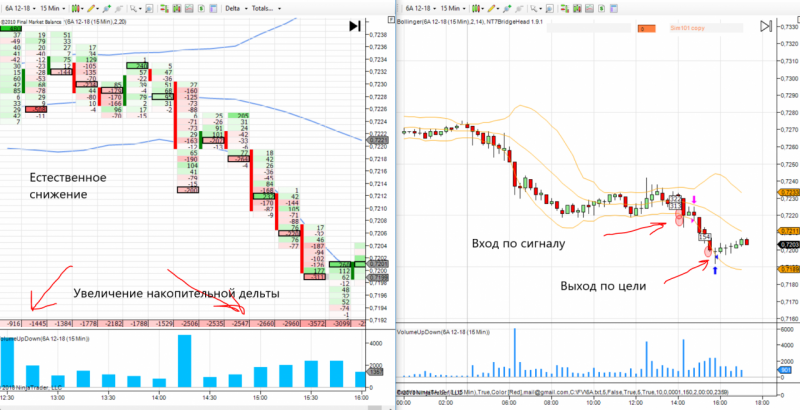This screenshot has width=800, height=410.
Task: Click cumulative delta cell -2506
Action: 187,324
